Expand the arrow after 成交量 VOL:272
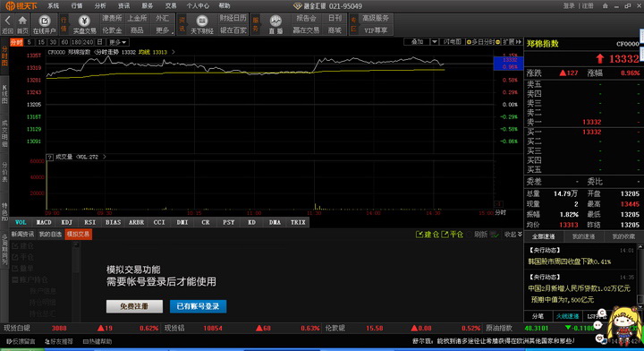The width and height of the screenshot is (644, 351). 105,157
